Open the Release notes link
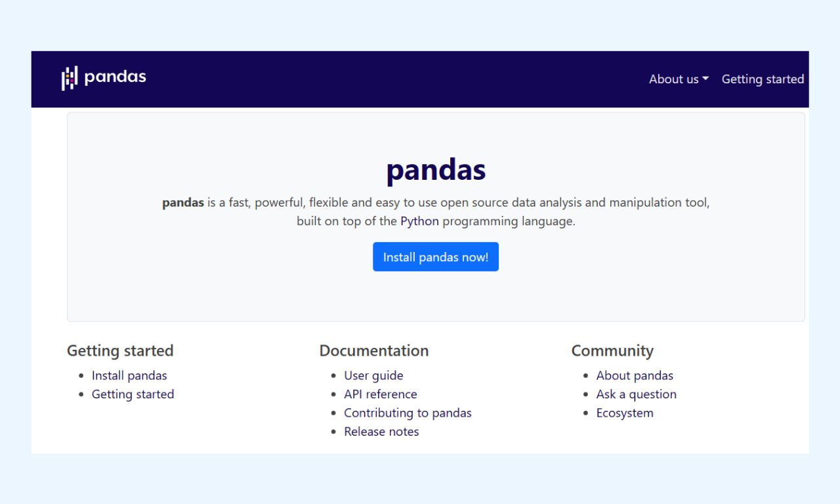The image size is (840, 504). [x=381, y=431]
